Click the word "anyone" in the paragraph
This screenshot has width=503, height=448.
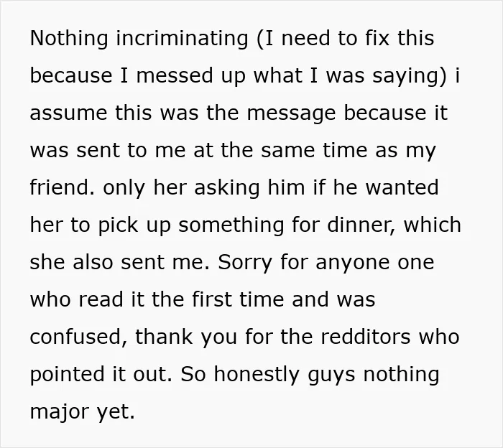click(352, 263)
